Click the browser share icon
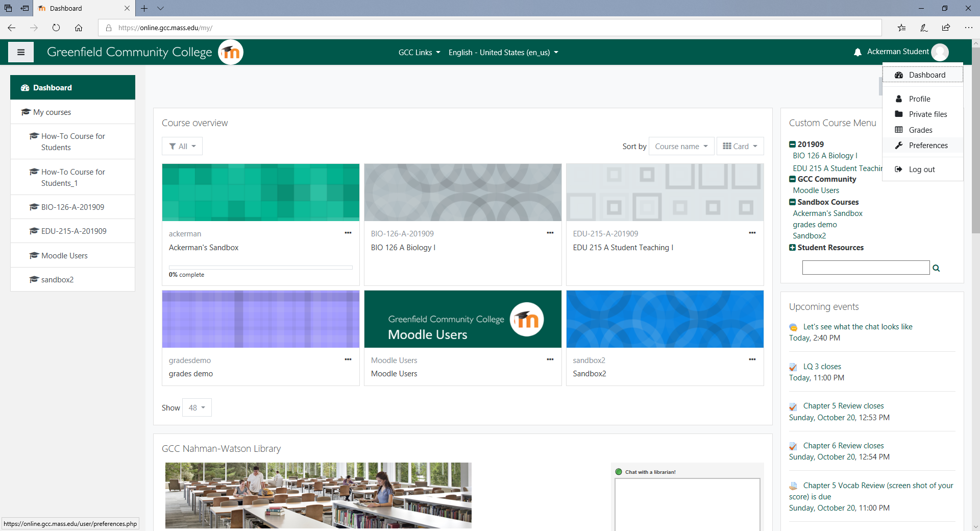980x531 pixels. click(x=946, y=28)
